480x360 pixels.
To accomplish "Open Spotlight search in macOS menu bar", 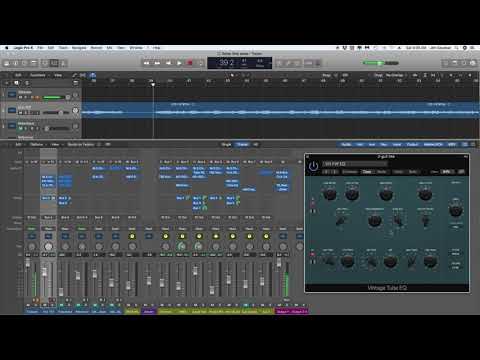I will tap(456, 48).
